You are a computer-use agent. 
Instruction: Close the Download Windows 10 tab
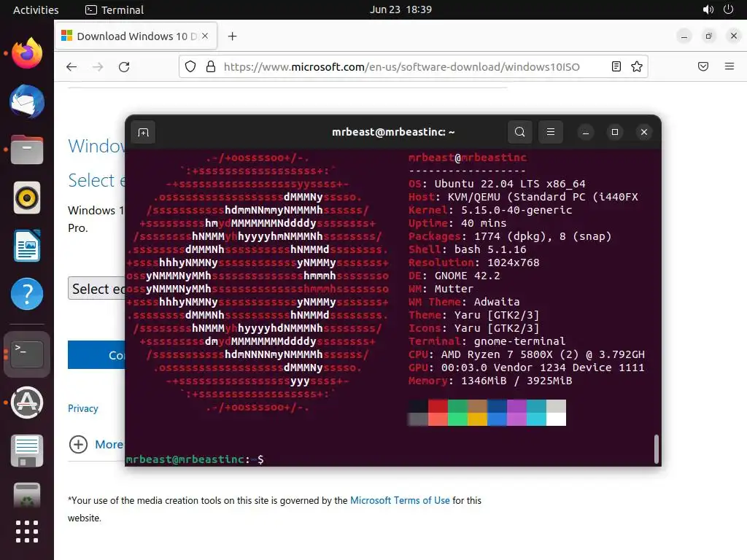(x=205, y=36)
